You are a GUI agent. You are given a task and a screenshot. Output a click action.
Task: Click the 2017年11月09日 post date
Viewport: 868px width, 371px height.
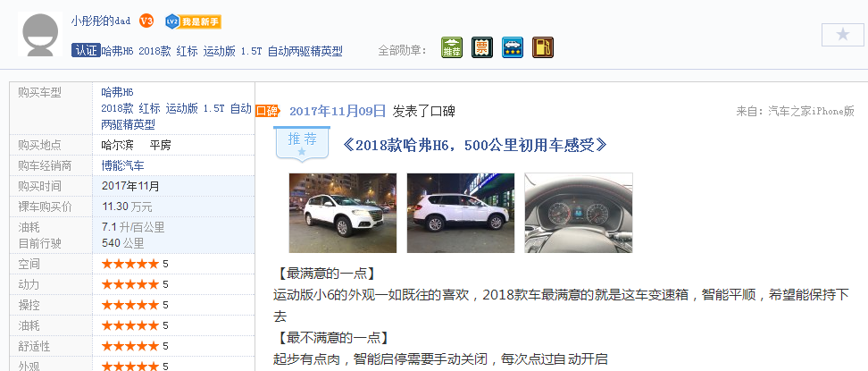(x=338, y=111)
